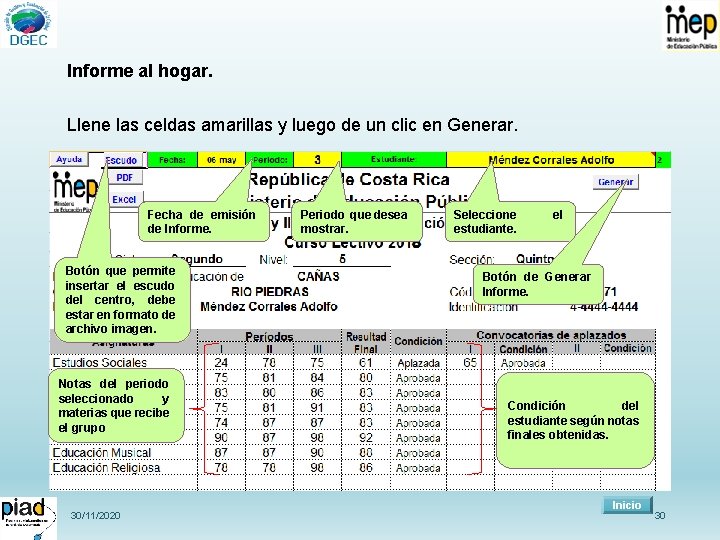Screen dimensions: 720x540
Task: Click the Escudo button
Action: coord(121,160)
